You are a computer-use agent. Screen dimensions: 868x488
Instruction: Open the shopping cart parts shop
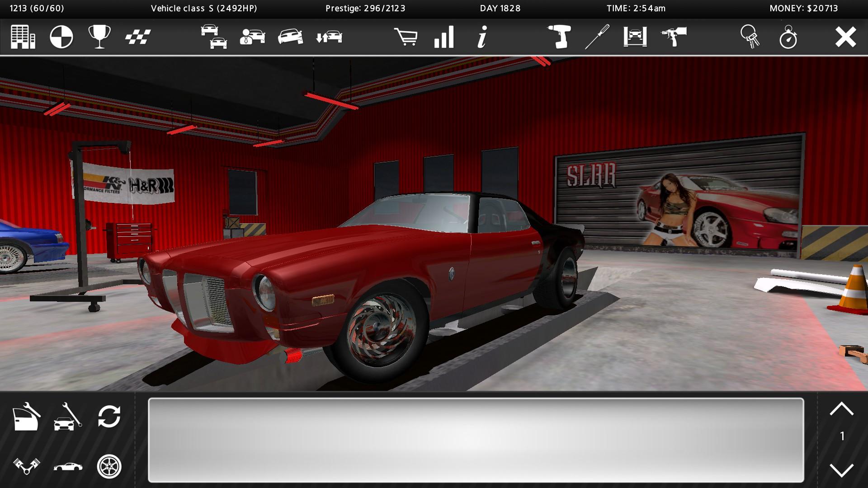pos(406,37)
